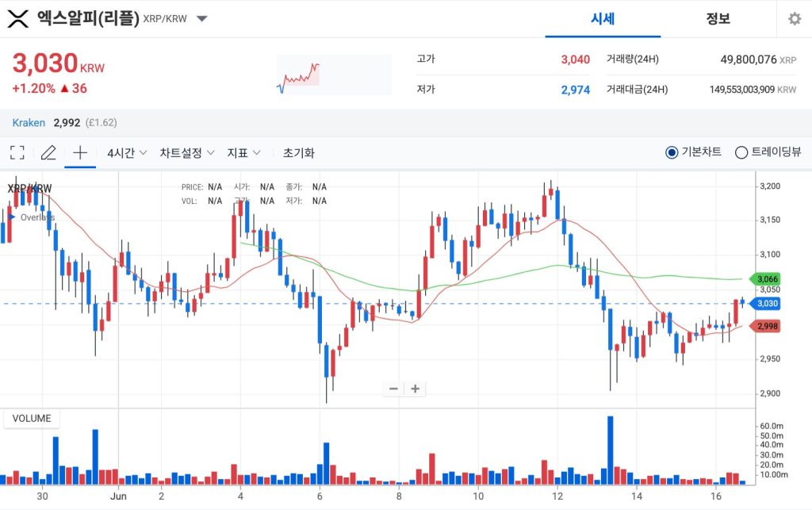Click the 초기화 reset button
The width and height of the screenshot is (812, 510).
pos(299,152)
